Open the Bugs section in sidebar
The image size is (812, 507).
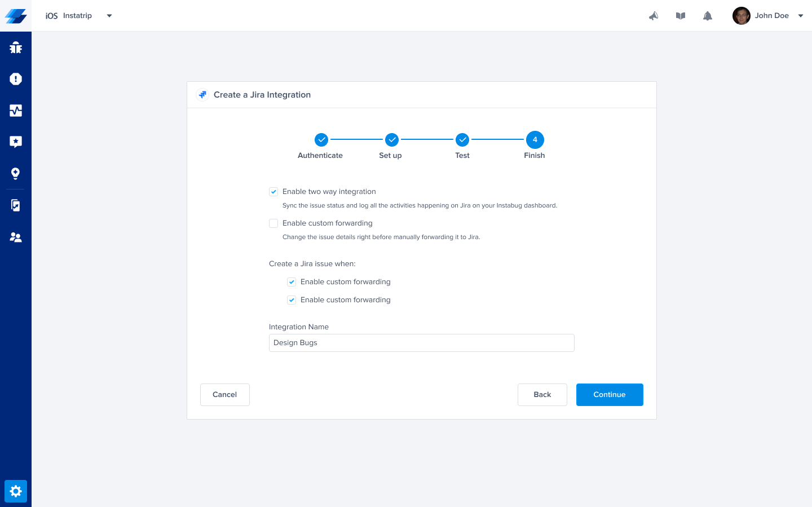pyautogui.click(x=16, y=47)
